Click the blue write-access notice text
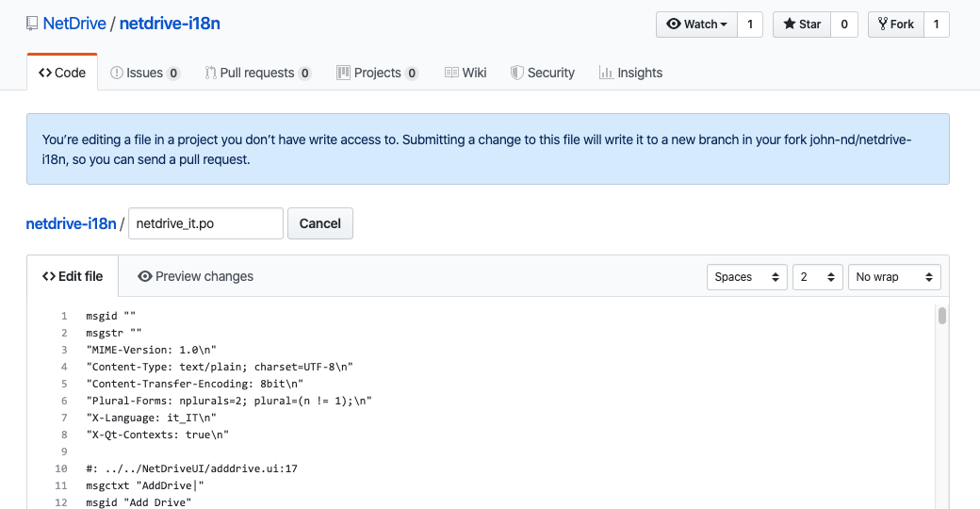The width and height of the screenshot is (980, 509). (x=477, y=150)
